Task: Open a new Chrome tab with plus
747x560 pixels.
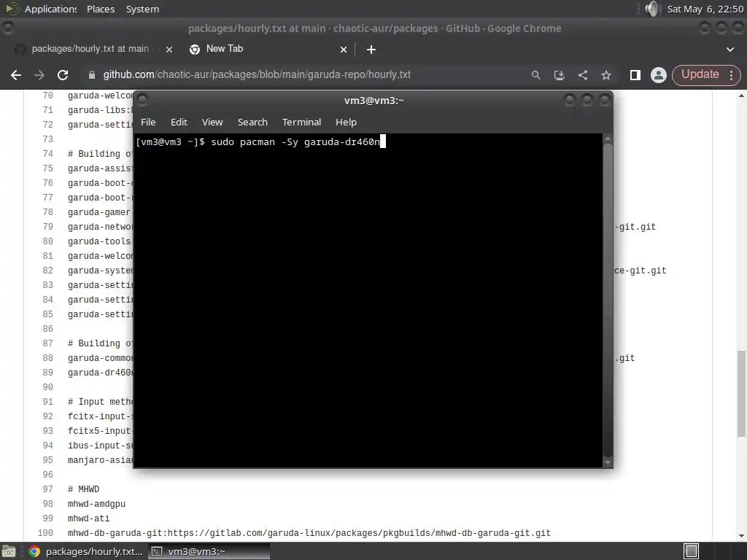Action: 371,50
